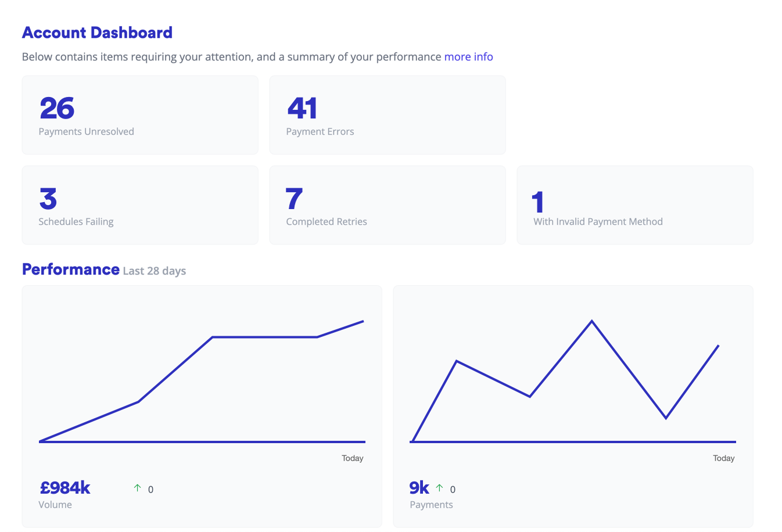Select the 3 Schedules Failing card
This screenshot has height=532, width=782.
point(139,205)
